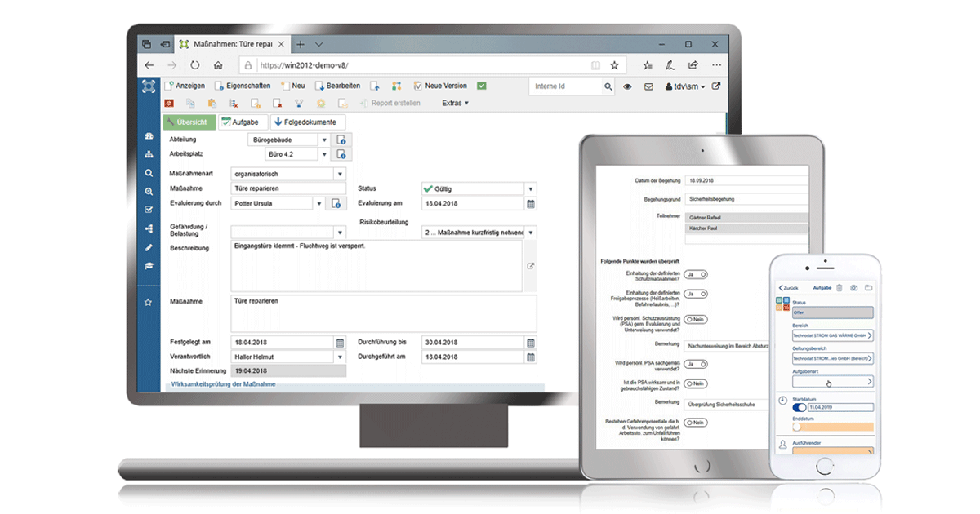Tap the Aufgabenart chevron field on phone
Viewport: 980px width, 514px height.
832,381
